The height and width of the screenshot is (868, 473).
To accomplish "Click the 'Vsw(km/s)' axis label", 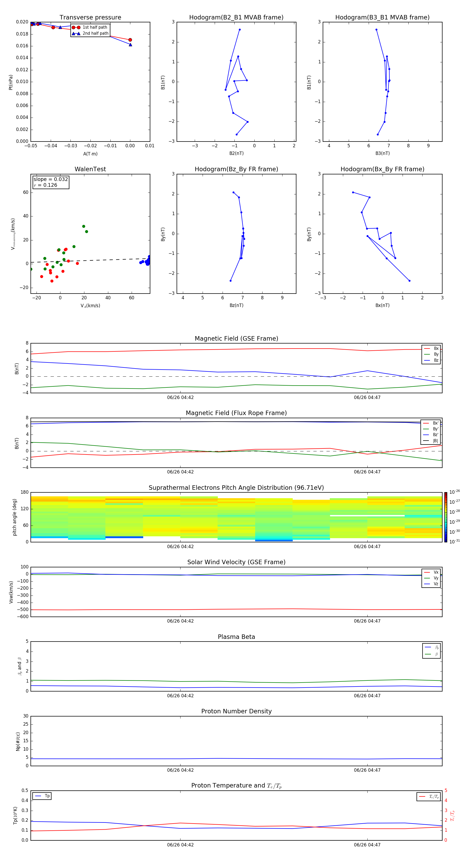I will 11,592.
